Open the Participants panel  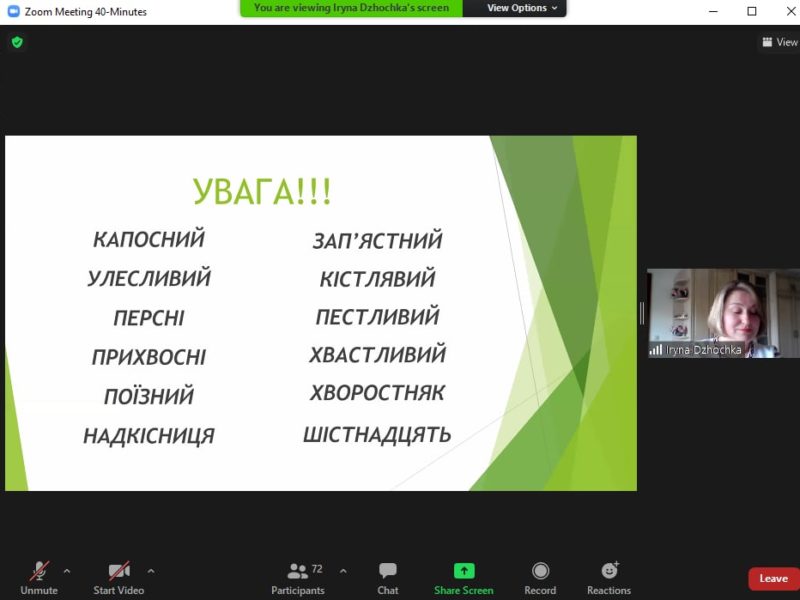[298, 577]
